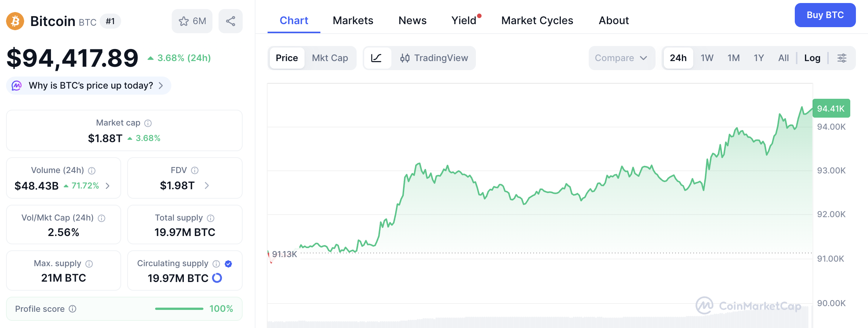Click the share icon button
868x328 pixels.
(x=231, y=21)
